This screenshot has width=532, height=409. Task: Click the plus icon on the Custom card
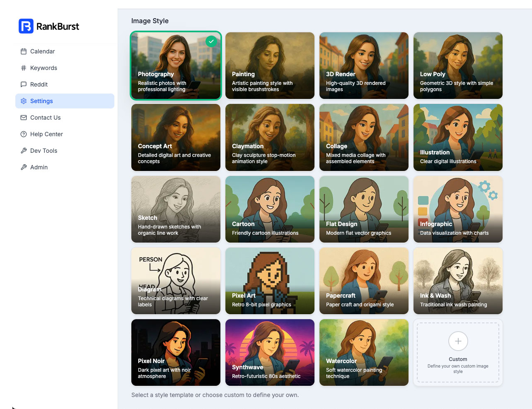point(458,341)
